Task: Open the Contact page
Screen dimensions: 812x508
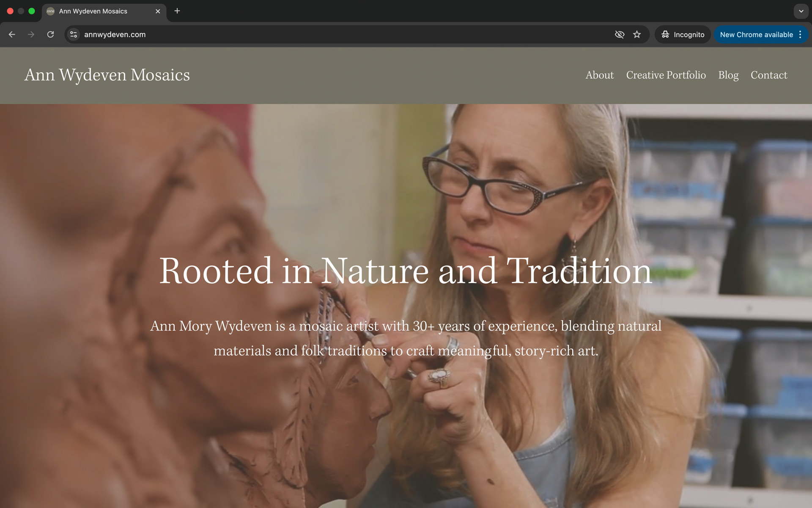Action: [x=769, y=75]
